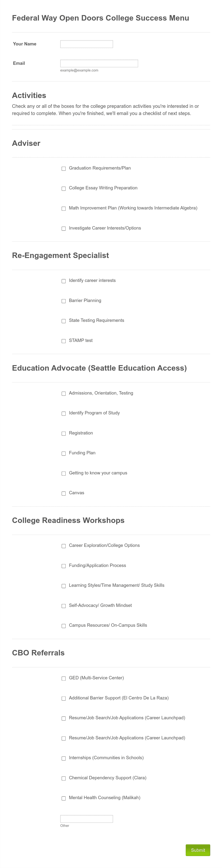Check Self-Advocacy/ Growth Mindset
This screenshot has width=222, height=868.
pyautogui.click(x=63, y=606)
